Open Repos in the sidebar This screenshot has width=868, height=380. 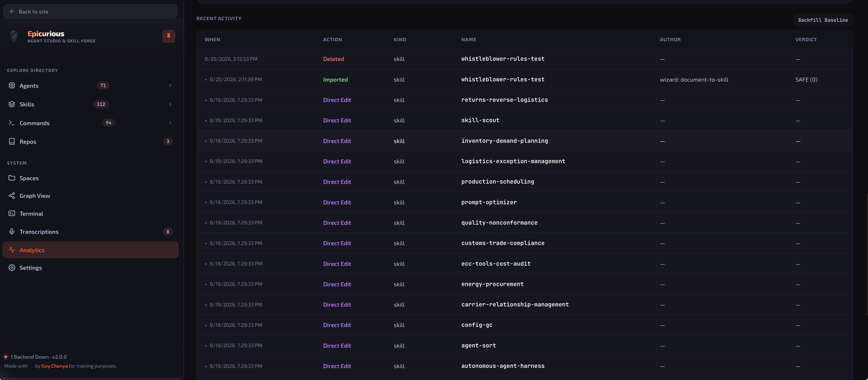point(90,141)
